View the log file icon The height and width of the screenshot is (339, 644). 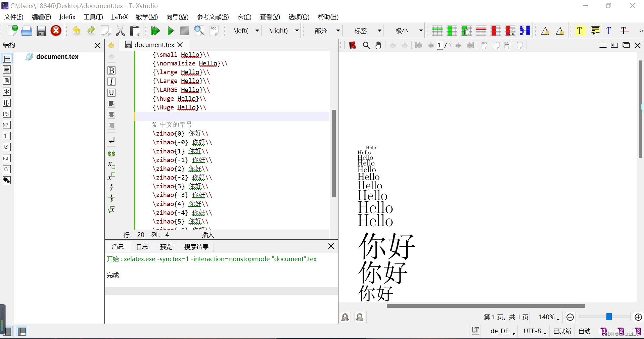(x=214, y=31)
